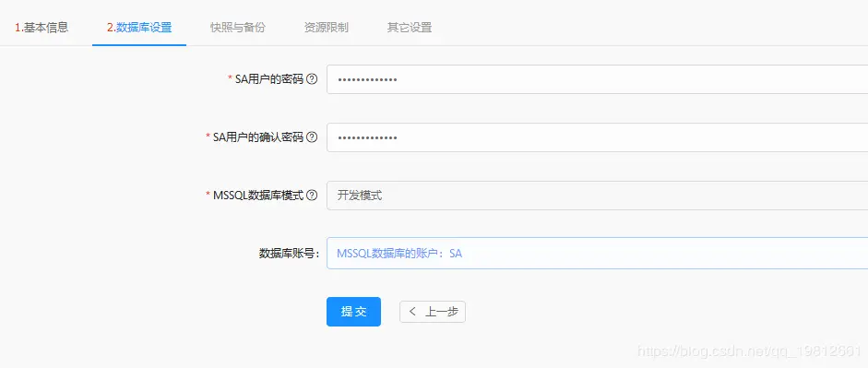Screen dimensions: 868x368
Task: Click the MSSQL数据库模式 label text
Action: (258, 196)
